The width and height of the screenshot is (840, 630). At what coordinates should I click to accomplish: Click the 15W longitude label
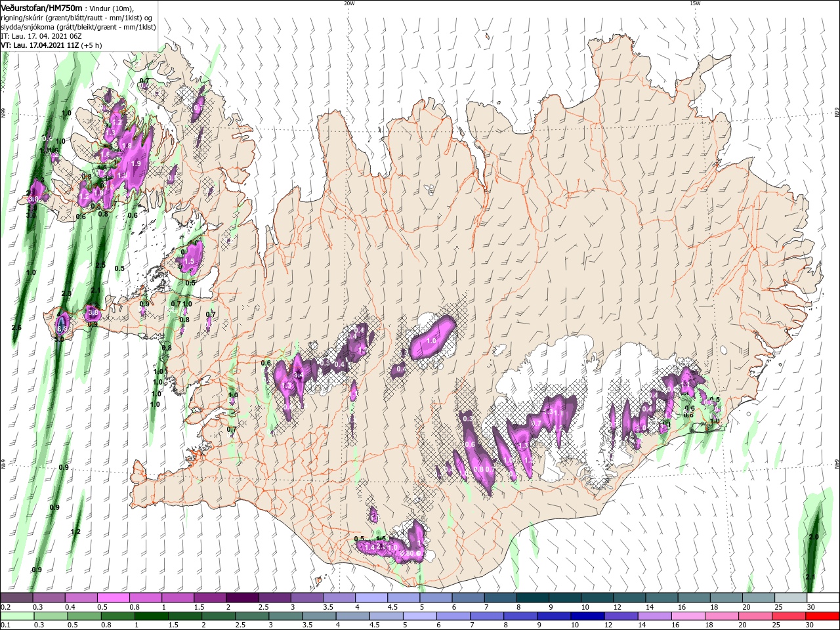pyautogui.click(x=695, y=3)
